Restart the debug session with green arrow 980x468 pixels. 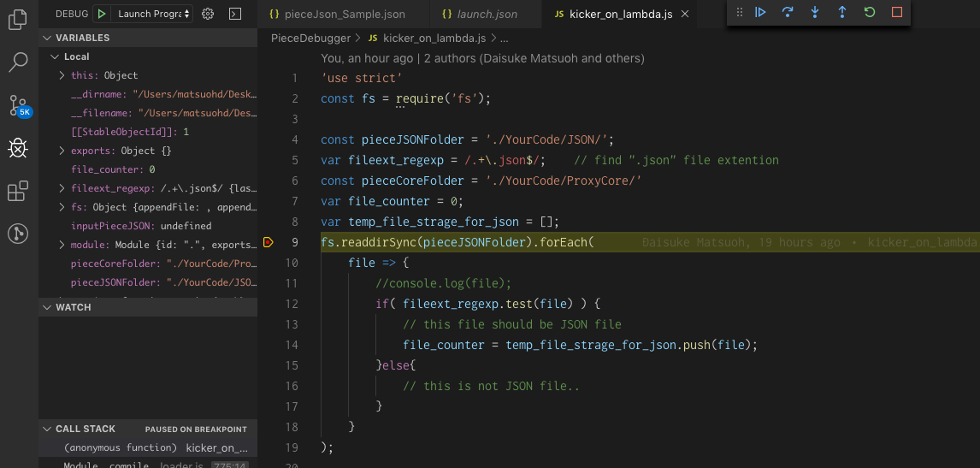pyautogui.click(x=870, y=12)
